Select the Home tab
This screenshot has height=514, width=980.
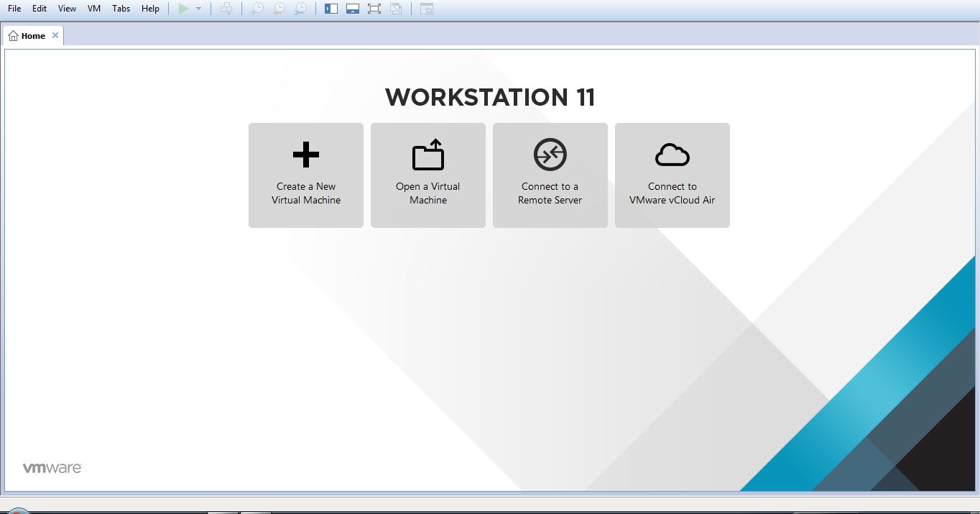(34, 35)
